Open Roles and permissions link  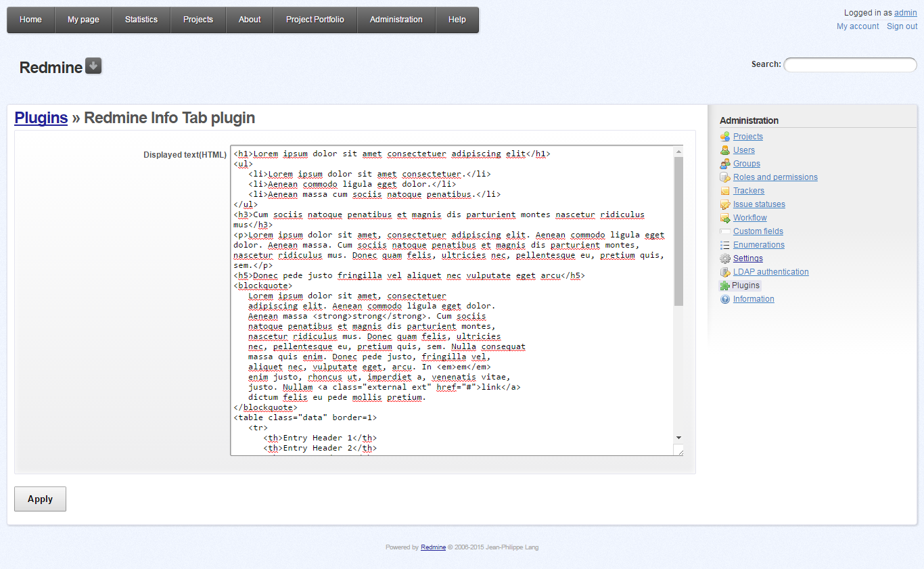click(775, 177)
